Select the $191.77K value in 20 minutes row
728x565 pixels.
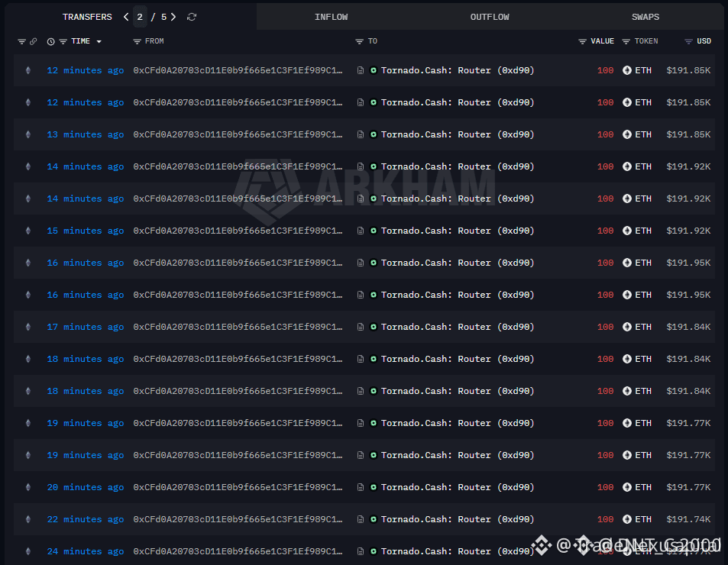[688, 487]
